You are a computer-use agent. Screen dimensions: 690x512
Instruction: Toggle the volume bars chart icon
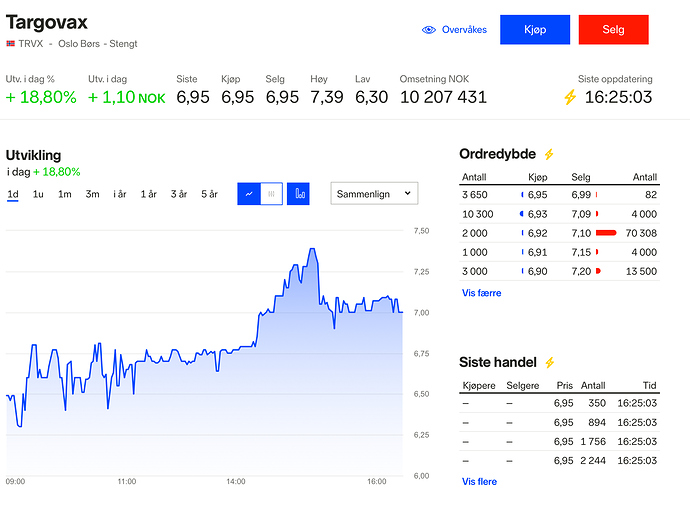(x=298, y=194)
